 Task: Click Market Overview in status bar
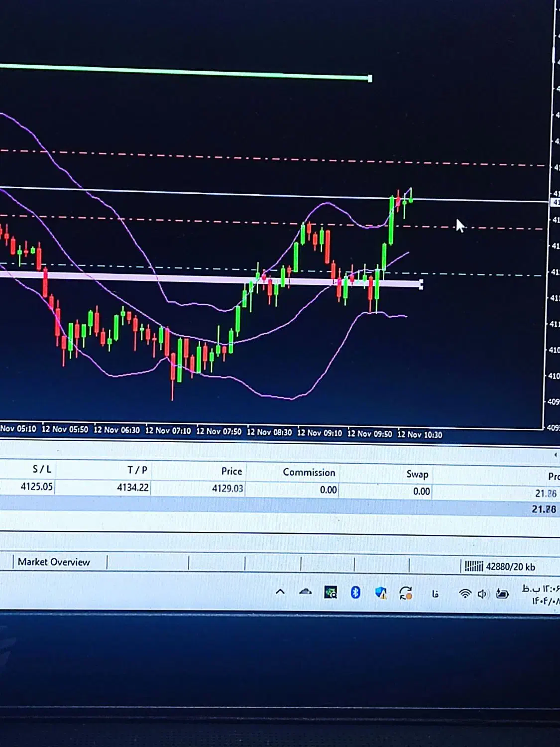click(x=54, y=562)
